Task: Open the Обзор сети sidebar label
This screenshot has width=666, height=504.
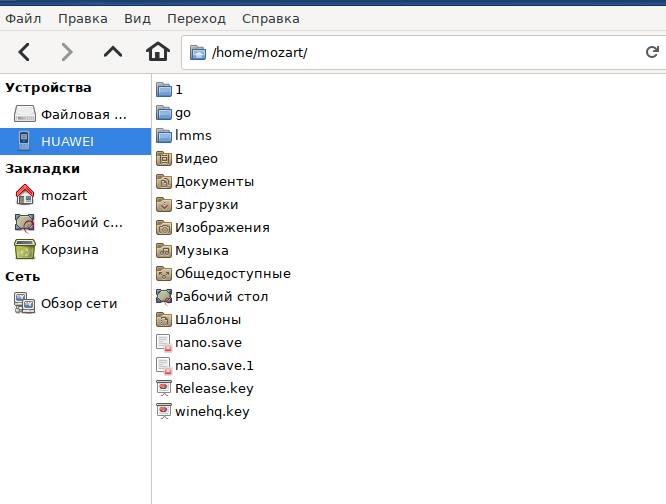Action: pos(79,304)
